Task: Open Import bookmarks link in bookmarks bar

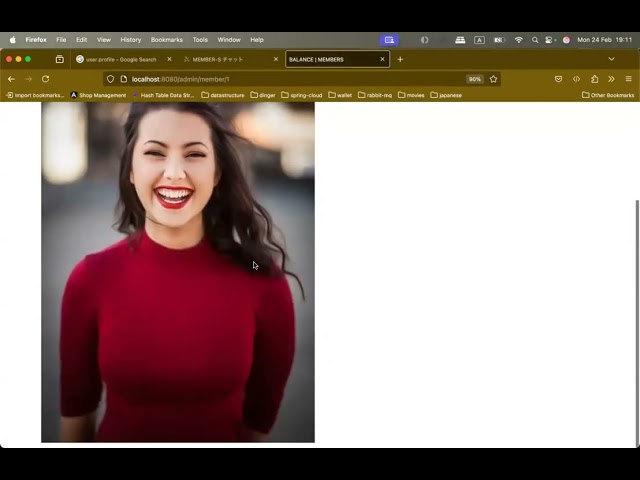Action: [35, 95]
